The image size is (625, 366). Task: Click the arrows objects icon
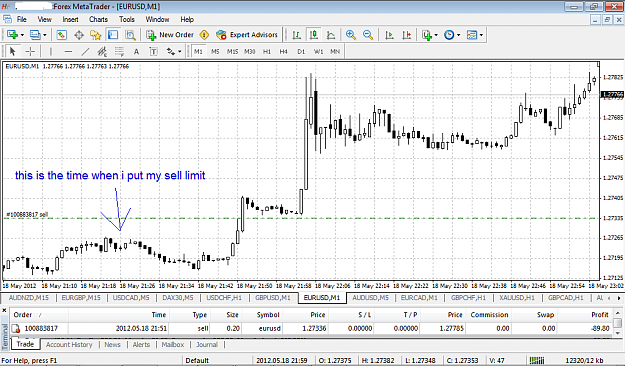click(x=171, y=51)
